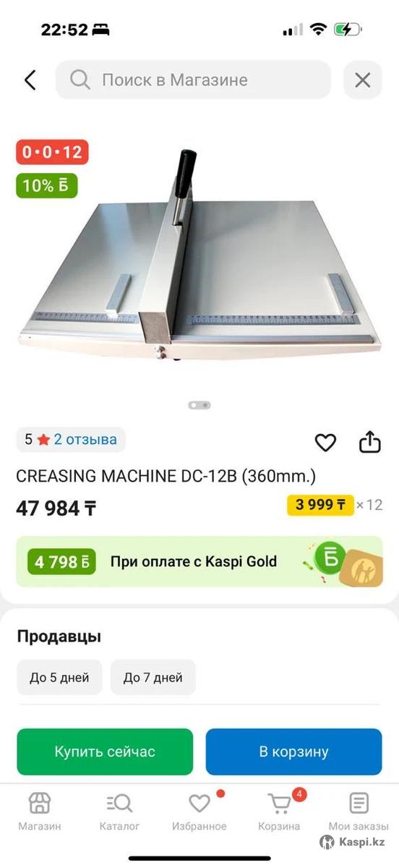
Task: Tap the magnifying glass search icon
Action: tap(80, 80)
